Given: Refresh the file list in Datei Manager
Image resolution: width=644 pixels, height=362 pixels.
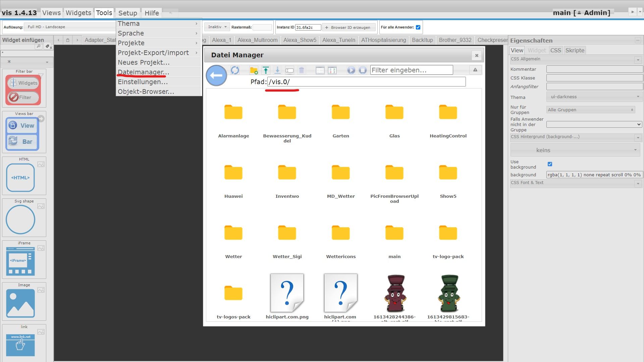Looking at the screenshot, I should 235,70.
